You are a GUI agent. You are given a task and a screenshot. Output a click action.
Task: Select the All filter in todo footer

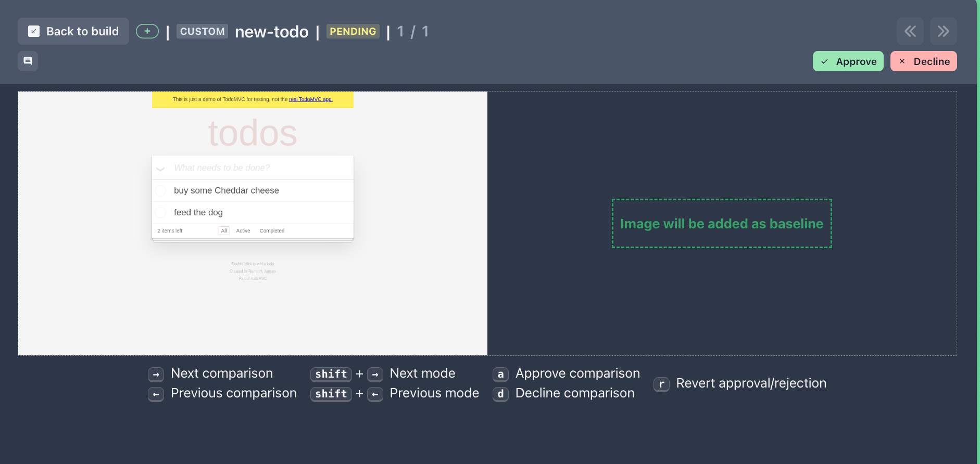(x=224, y=230)
